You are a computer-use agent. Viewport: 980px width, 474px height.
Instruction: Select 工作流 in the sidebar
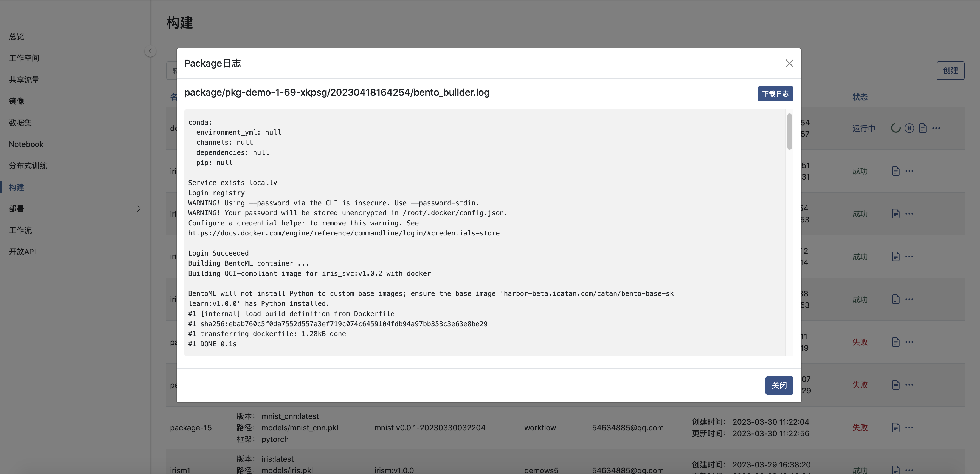click(x=20, y=230)
